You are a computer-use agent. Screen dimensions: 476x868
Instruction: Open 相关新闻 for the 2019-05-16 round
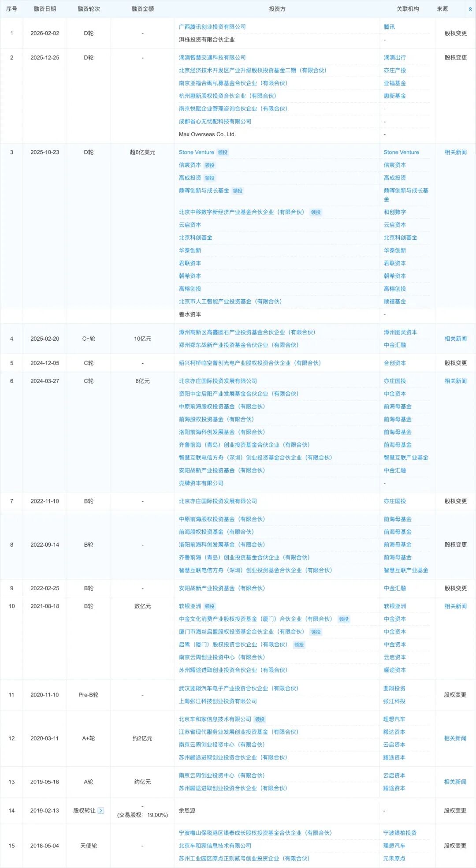coord(455,782)
